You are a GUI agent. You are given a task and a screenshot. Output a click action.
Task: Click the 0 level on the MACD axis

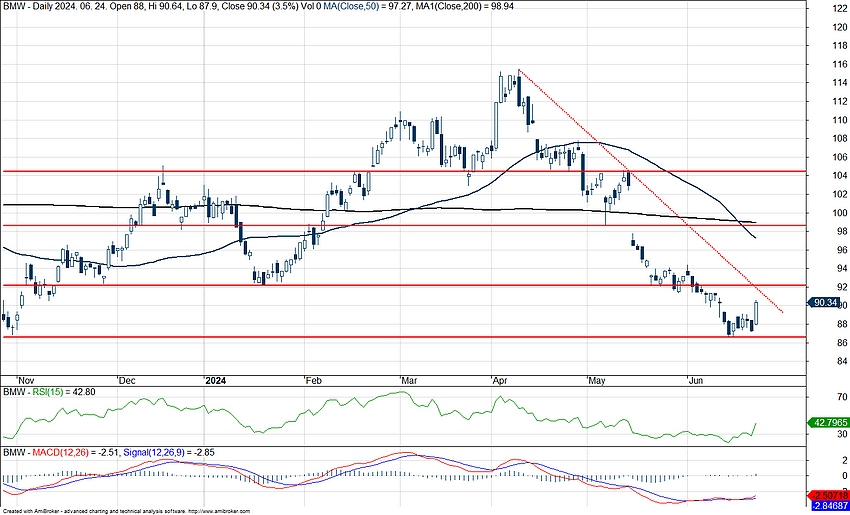pyautogui.click(x=845, y=475)
